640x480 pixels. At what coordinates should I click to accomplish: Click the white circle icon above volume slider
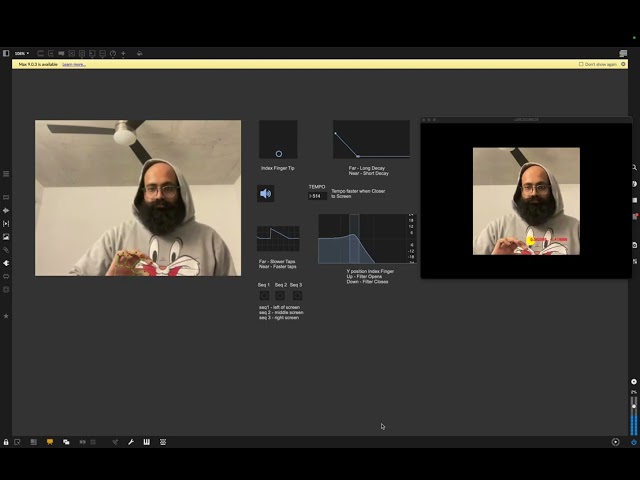click(634, 382)
